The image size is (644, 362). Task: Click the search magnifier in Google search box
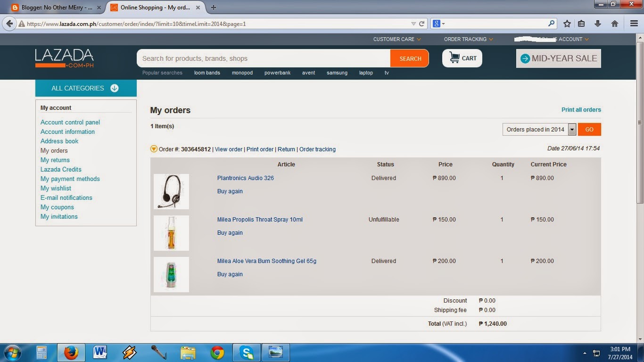pyautogui.click(x=551, y=24)
